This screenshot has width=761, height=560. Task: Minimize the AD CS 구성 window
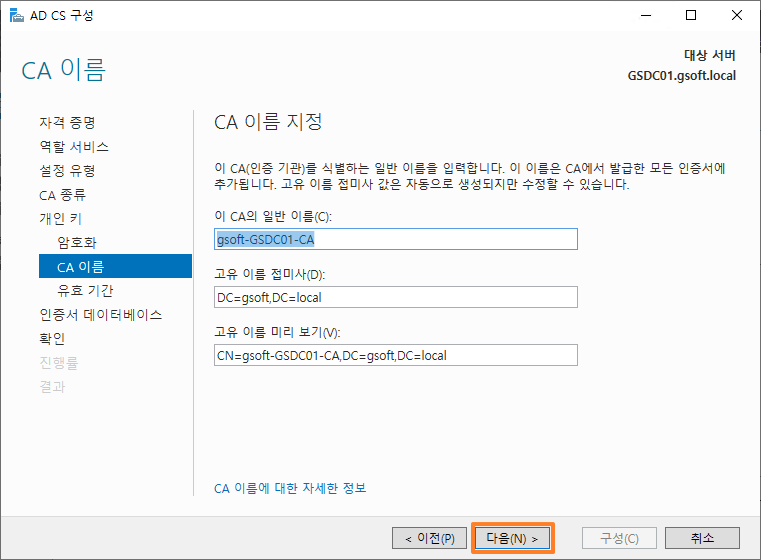coord(645,16)
